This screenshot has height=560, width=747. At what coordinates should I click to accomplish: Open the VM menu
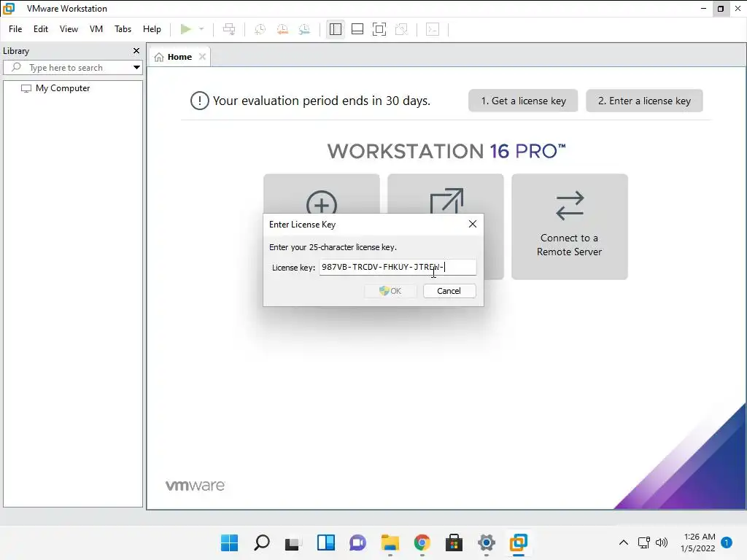tap(96, 29)
